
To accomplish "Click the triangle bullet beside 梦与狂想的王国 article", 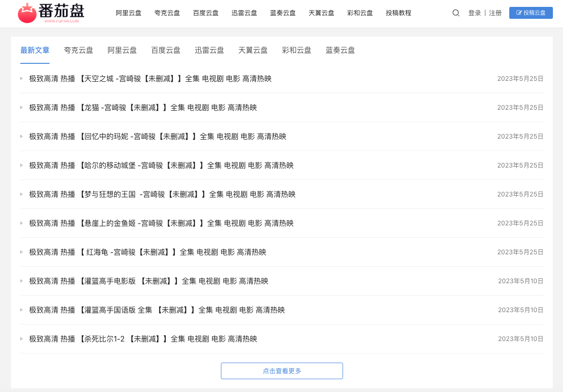I will click(22, 194).
